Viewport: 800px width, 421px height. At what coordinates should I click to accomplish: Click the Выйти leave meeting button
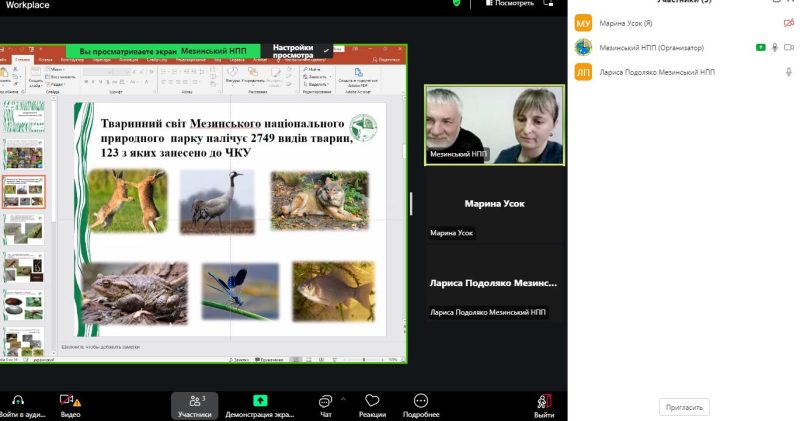[x=544, y=401]
